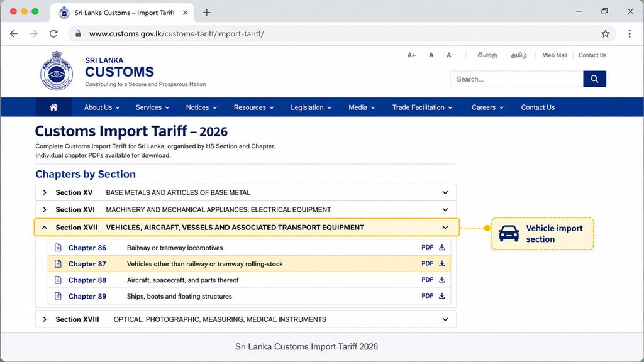
Task: Increase font size with A+
Action: (411, 55)
